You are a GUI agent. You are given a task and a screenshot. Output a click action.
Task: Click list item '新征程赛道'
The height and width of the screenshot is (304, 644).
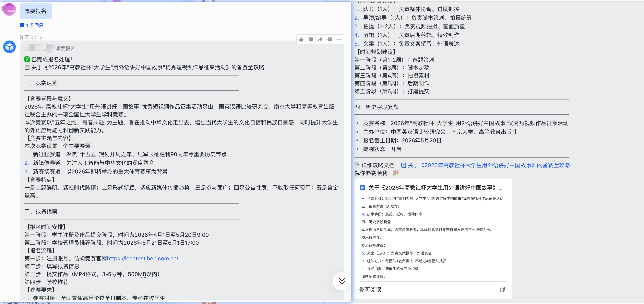point(125,154)
